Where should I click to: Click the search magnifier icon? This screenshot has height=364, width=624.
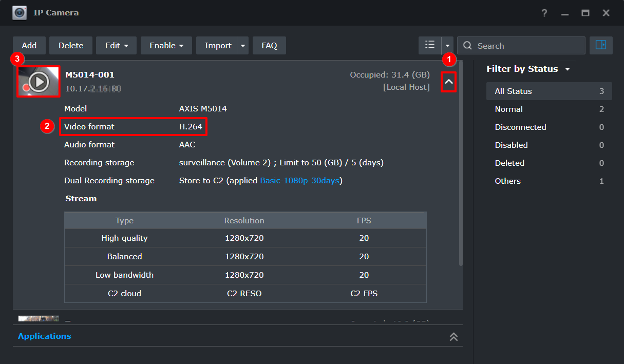467,45
